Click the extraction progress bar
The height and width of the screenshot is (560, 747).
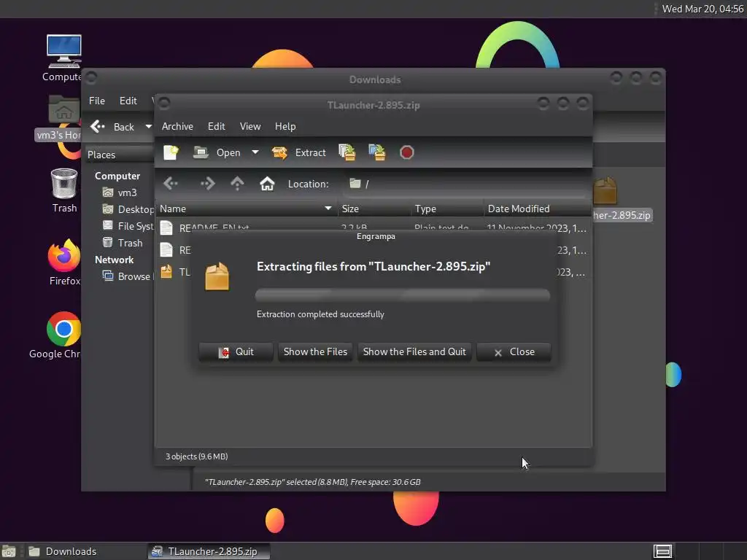coord(403,295)
